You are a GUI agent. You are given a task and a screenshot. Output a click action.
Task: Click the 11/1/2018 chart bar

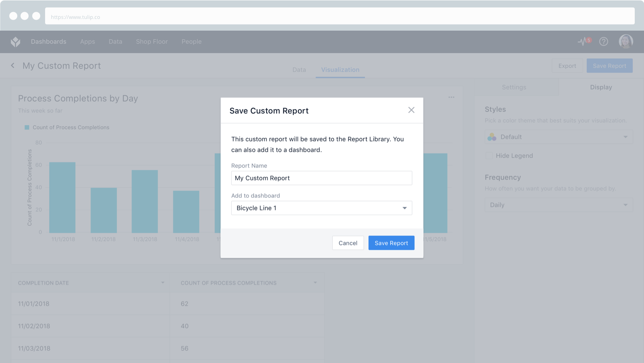pos(62,197)
